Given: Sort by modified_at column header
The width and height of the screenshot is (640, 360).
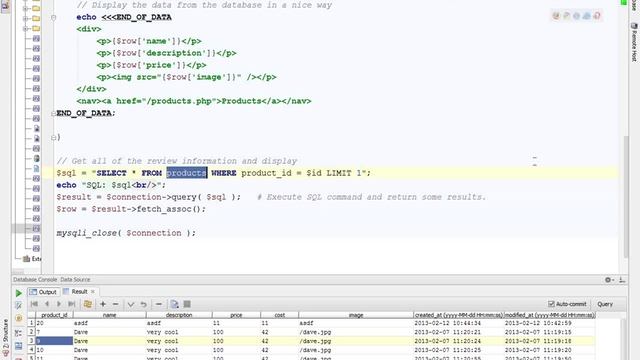Looking at the screenshot, I should click(x=549, y=315).
